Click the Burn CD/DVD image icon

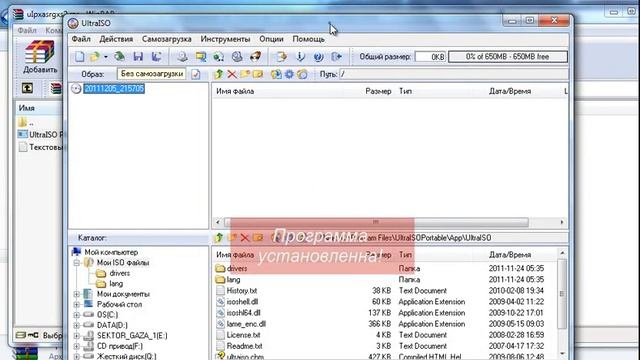tap(256, 56)
